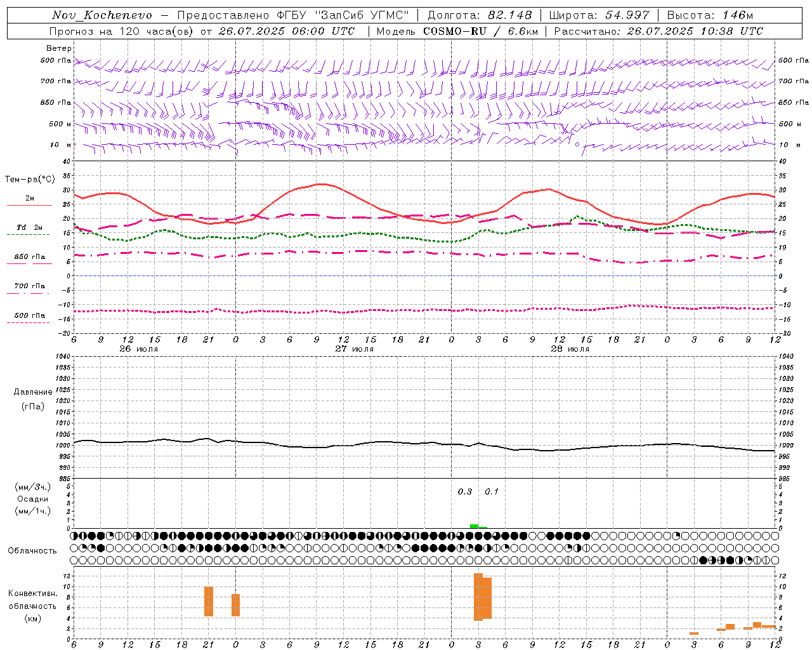Screen dimensions: 812x650
Task: Click the tallest orange convective cloud bar
Action: (478, 597)
